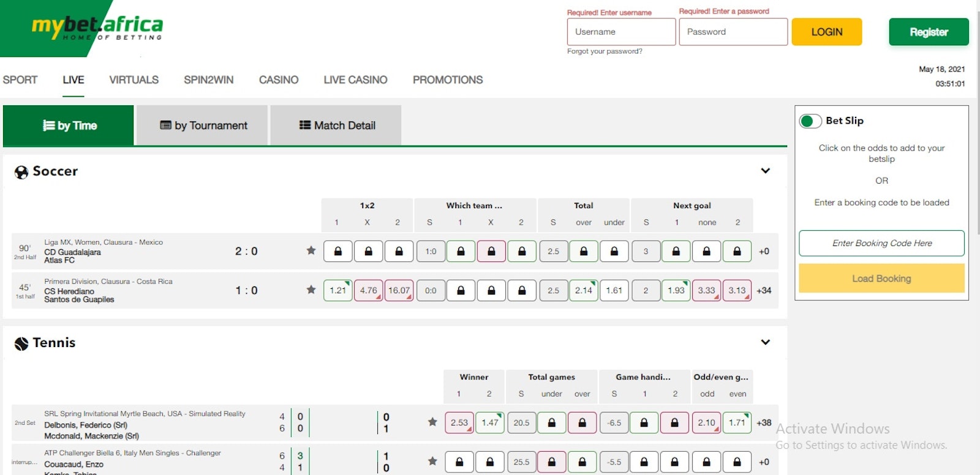This screenshot has height=475, width=980.
Task: Click the Username input field
Action: [x=621, y=32]
